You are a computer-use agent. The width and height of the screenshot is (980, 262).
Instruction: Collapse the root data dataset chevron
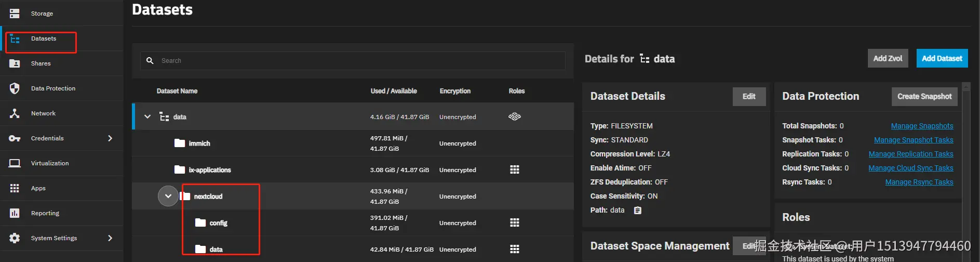pos(147,117)
